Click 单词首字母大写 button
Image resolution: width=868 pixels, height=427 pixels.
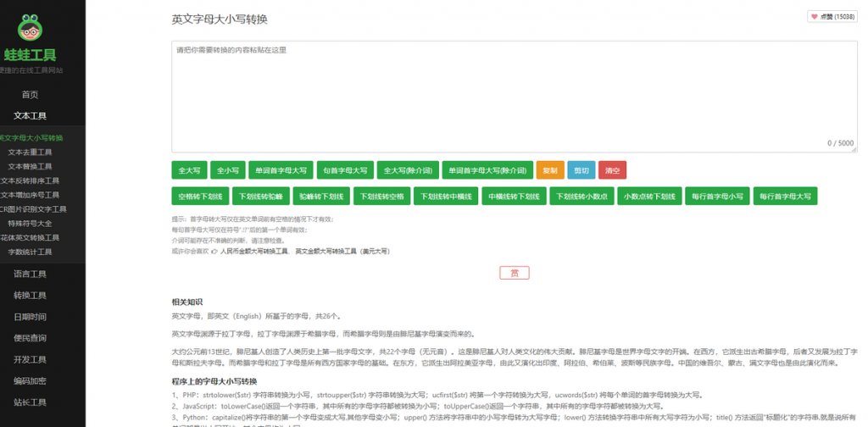click(x=281, y=170)
